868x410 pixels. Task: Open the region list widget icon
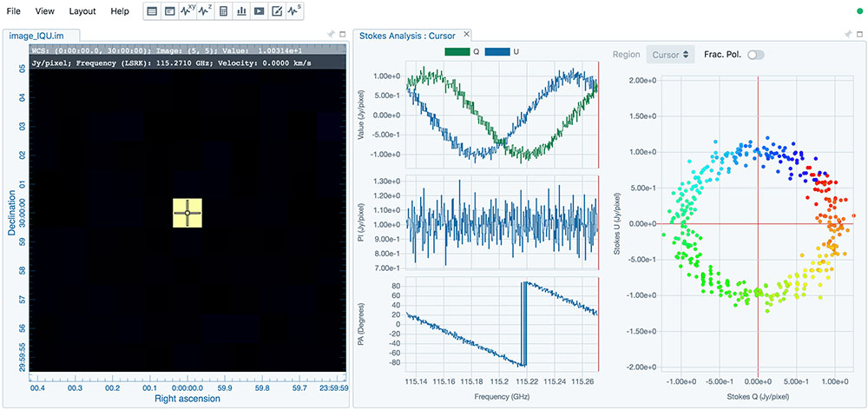(x=152, y=11)
